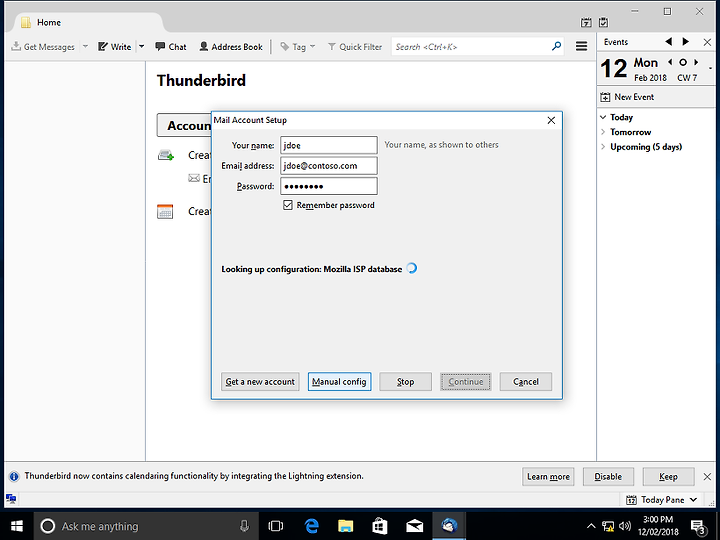
Task: Expand the Upcoming (5 days) section
Action: point(603,147)
